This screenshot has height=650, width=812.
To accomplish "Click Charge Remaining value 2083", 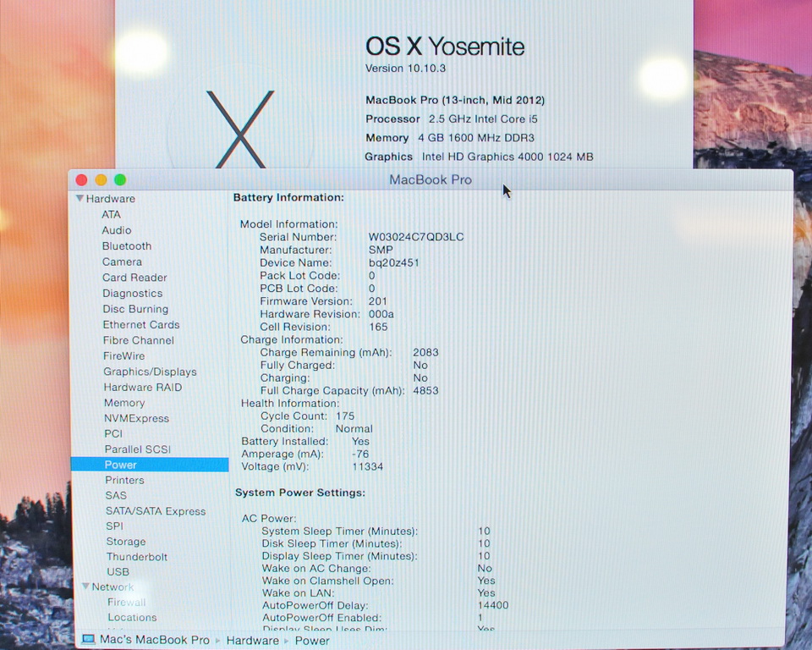I will click(425, 352).
